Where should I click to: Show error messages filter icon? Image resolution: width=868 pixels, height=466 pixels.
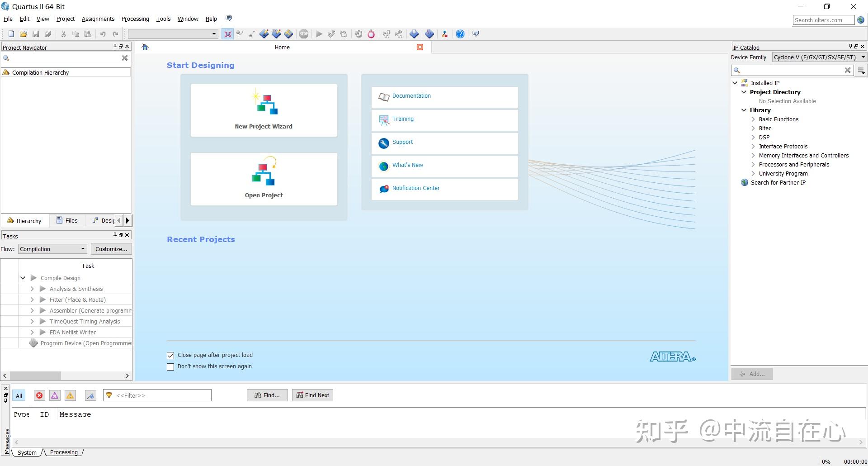point(39,395)
